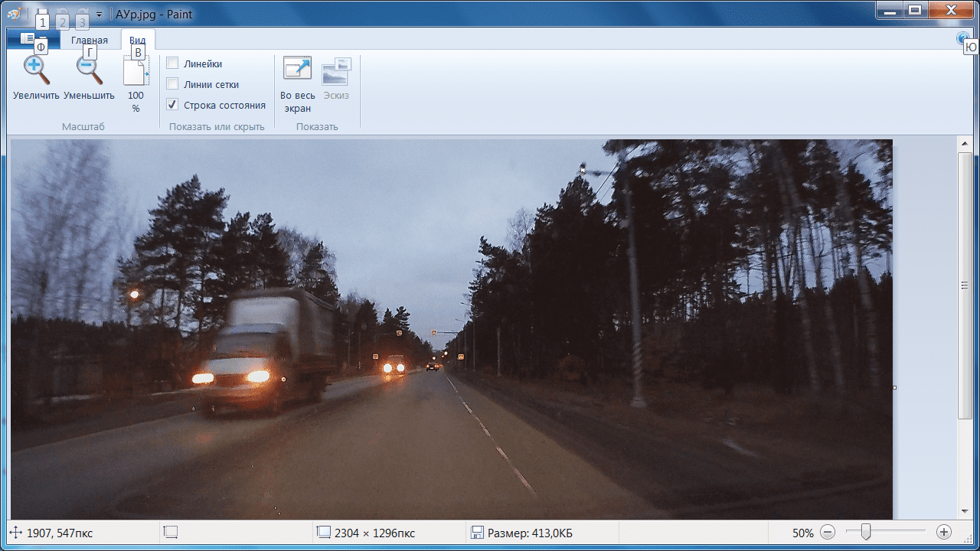Screen dimensions: 980x551
Task: Expand the quick access toolbar customize arrow
Action: click(100, 15)
